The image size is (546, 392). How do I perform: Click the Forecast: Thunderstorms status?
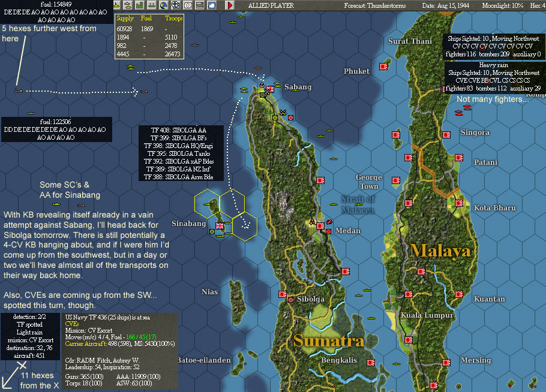pyautogui.click(x=374, y=5)
